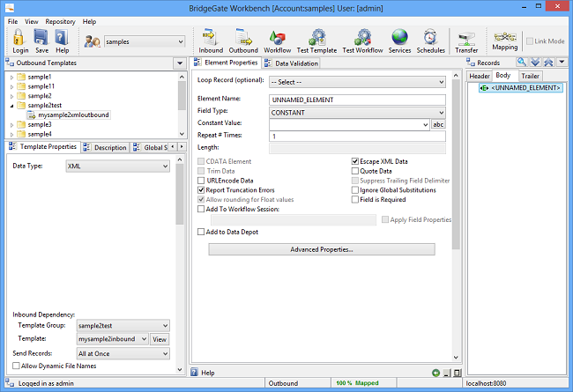Image resolution: width=573 pixels, height=392 pixels.
Task: Click the Records search magnifier icon
Action: tap(522, 63)
